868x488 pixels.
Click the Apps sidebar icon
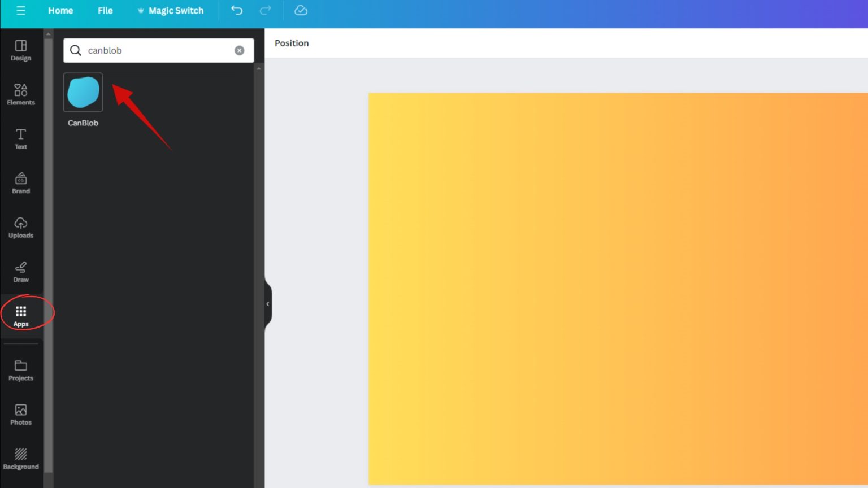pyautogui.click(x=21, y=315)
